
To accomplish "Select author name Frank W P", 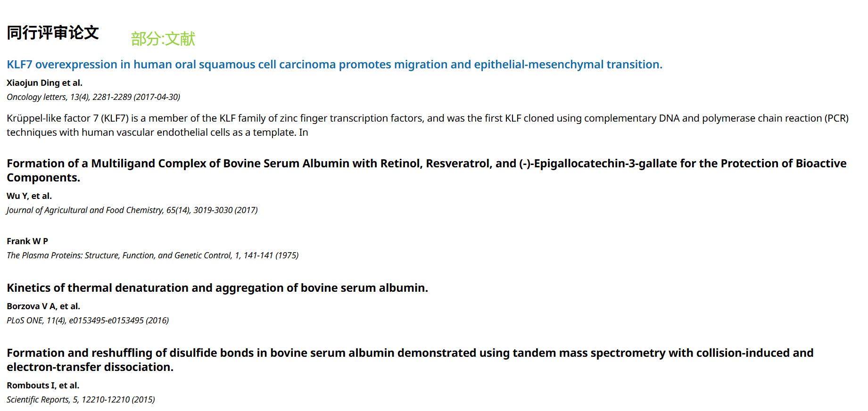I will 27,241.
